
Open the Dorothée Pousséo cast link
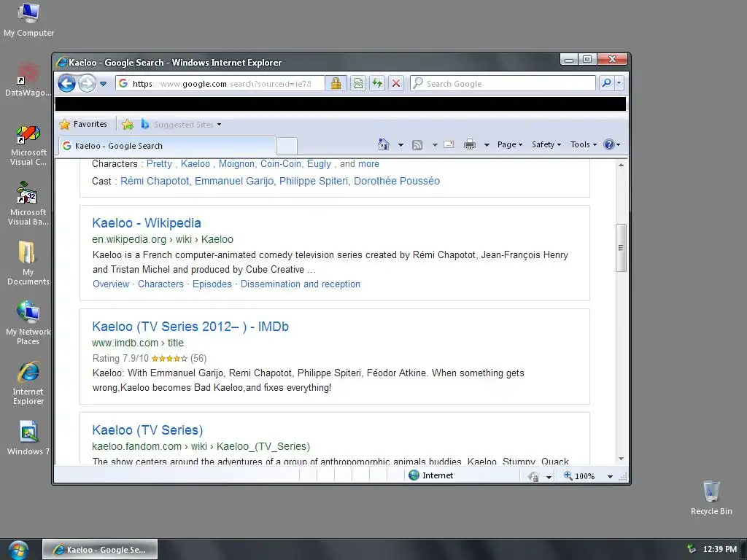(x=397, y=181)
